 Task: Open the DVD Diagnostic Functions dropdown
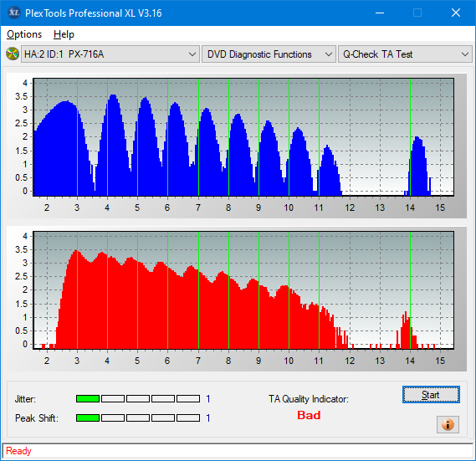click(x=269, y=54)
